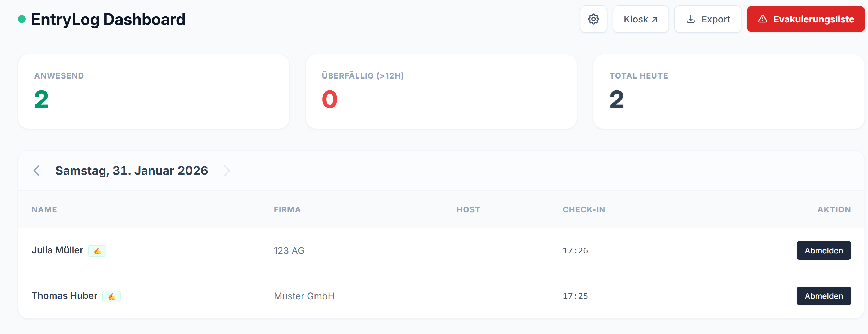Select the Julia Müller name entry

(57, 250)
